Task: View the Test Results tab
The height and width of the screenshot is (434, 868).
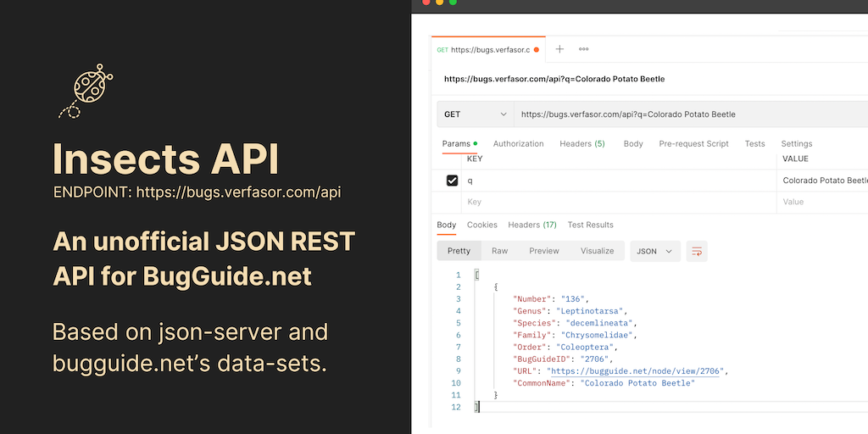Action: coord(590,225)
